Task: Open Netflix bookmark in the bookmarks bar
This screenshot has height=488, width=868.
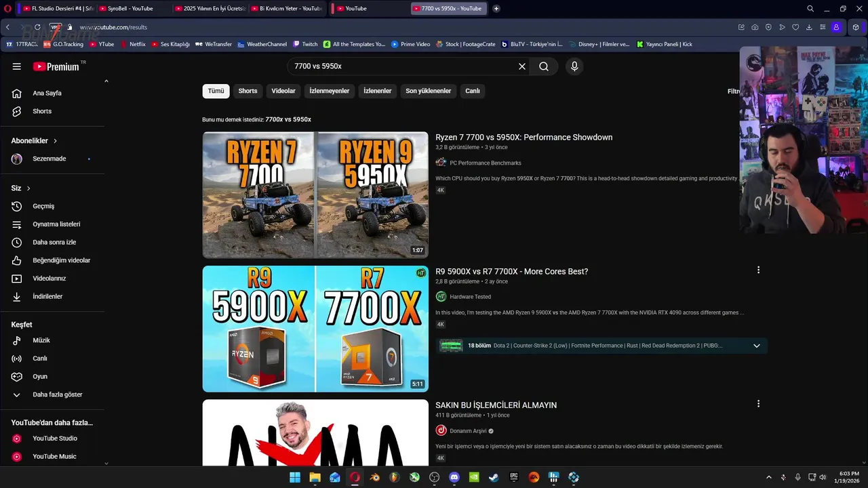Action: click(133, 44)
